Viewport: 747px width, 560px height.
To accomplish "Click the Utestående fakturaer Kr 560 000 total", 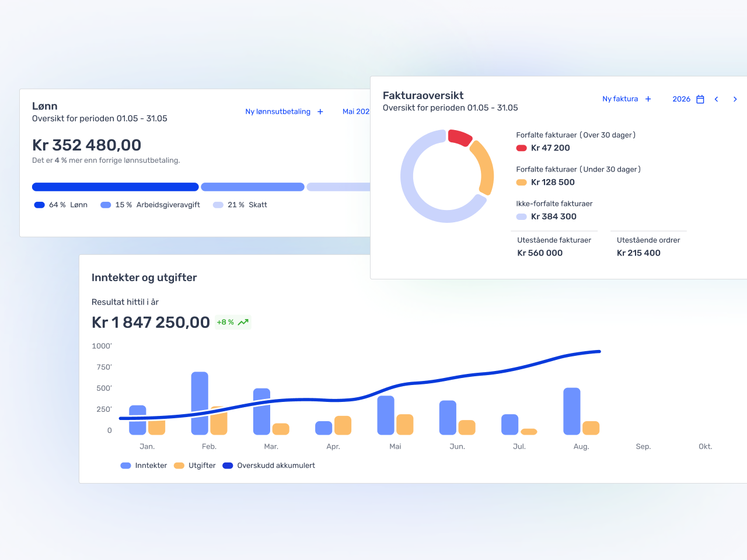I will click(540, 253).
